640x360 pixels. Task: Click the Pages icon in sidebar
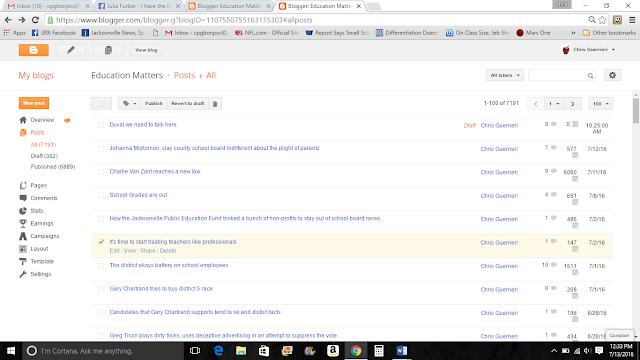23,185
